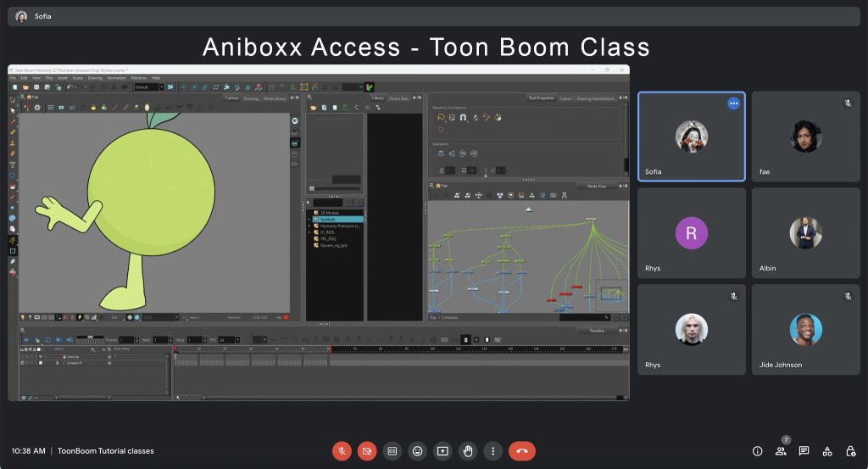The image size is (868, 469).
Task: Select the Stamp tool
Action: click(x=13, y=143)
